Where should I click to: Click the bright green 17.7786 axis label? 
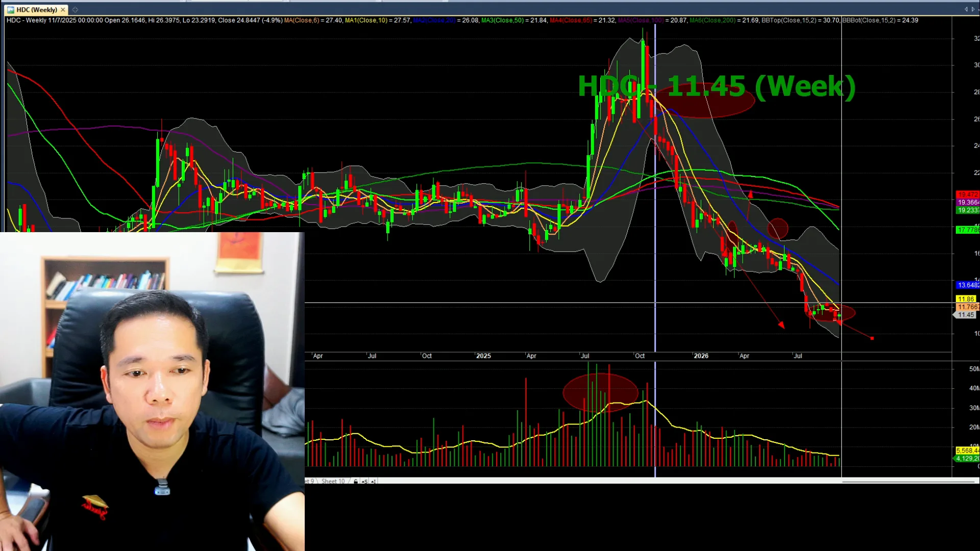point(967,230)
